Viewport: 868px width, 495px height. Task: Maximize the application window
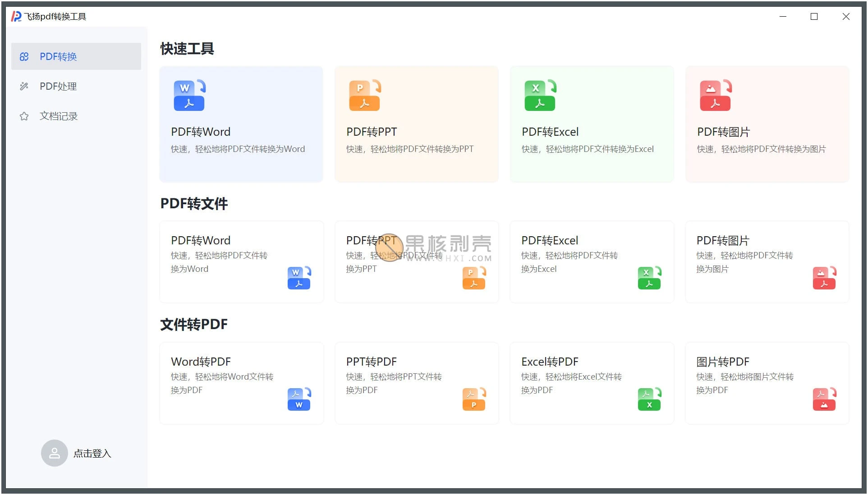(814, 17)
